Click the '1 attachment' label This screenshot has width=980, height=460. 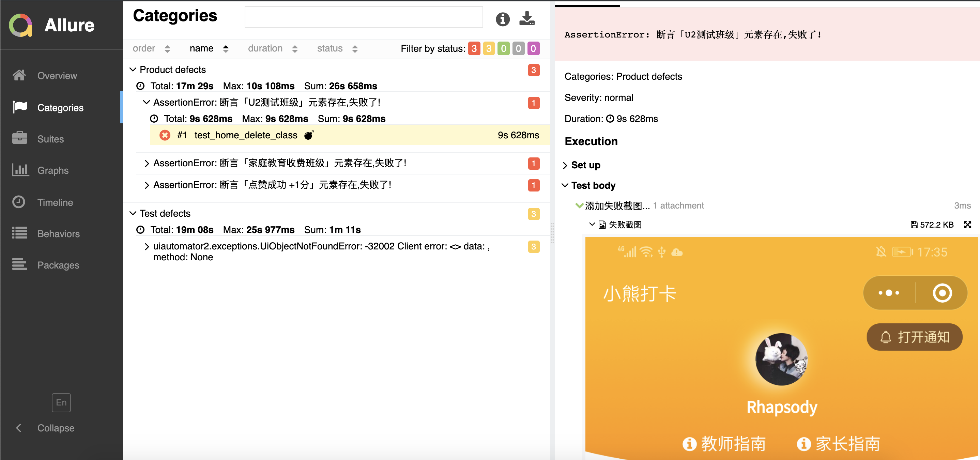(x=678, y=205)
